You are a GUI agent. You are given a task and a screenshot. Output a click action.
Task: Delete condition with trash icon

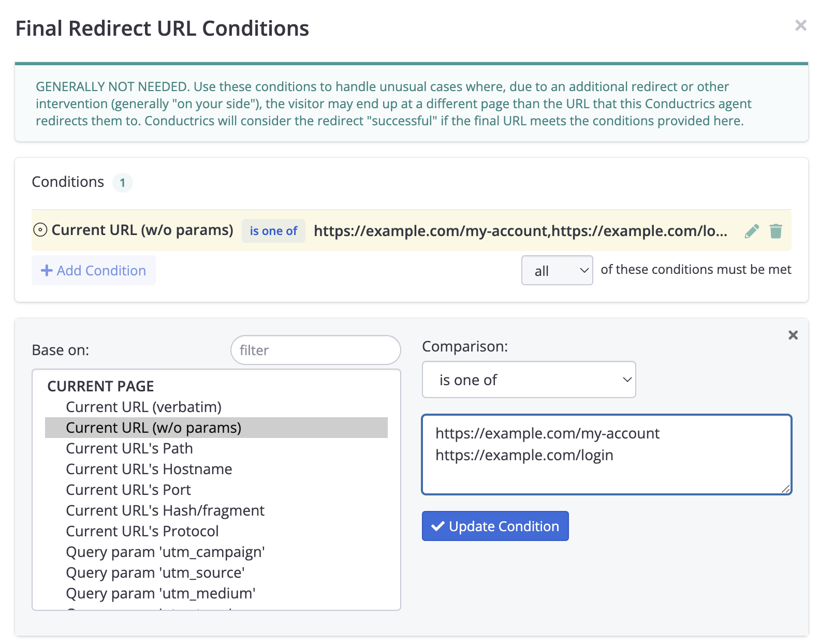tap(776, 231)
